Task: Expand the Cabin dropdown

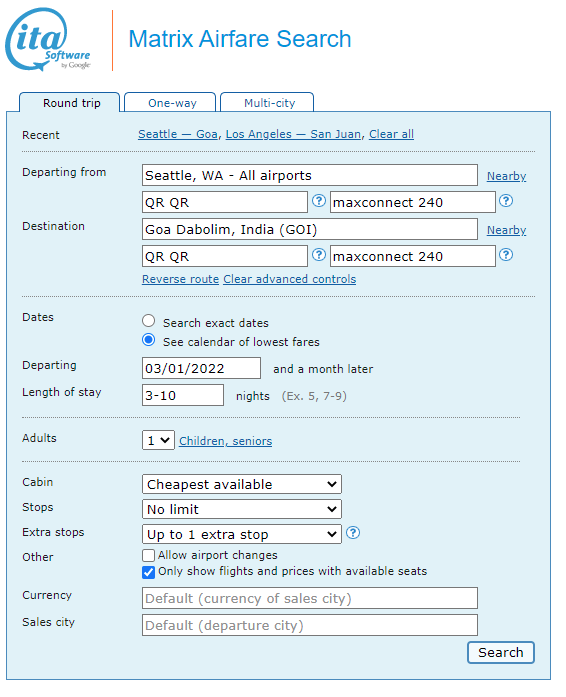Action: pos(241,484)
